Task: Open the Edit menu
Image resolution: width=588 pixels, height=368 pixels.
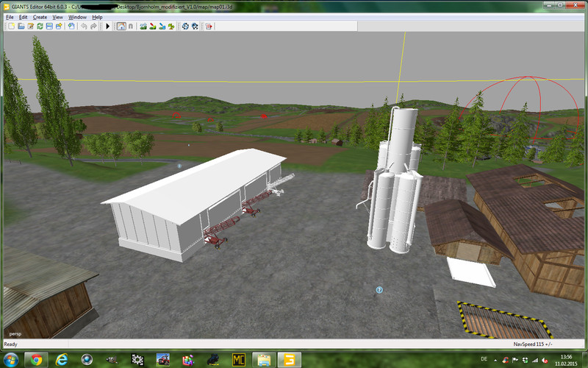Action: coord(24,17)
